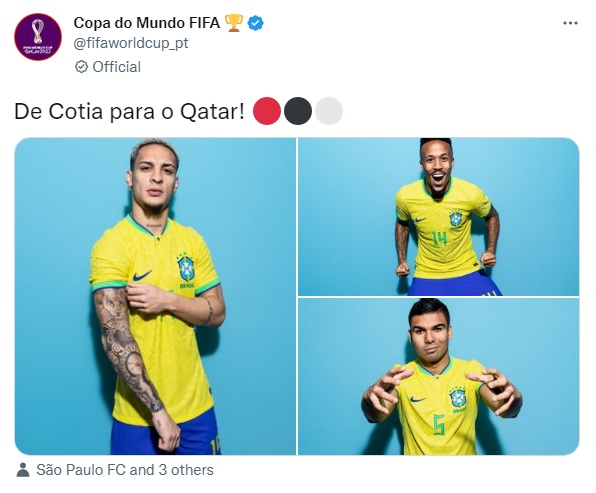596x493 pixels.
Task: Click the World Cup profile avatar
Action: point(38,37)
